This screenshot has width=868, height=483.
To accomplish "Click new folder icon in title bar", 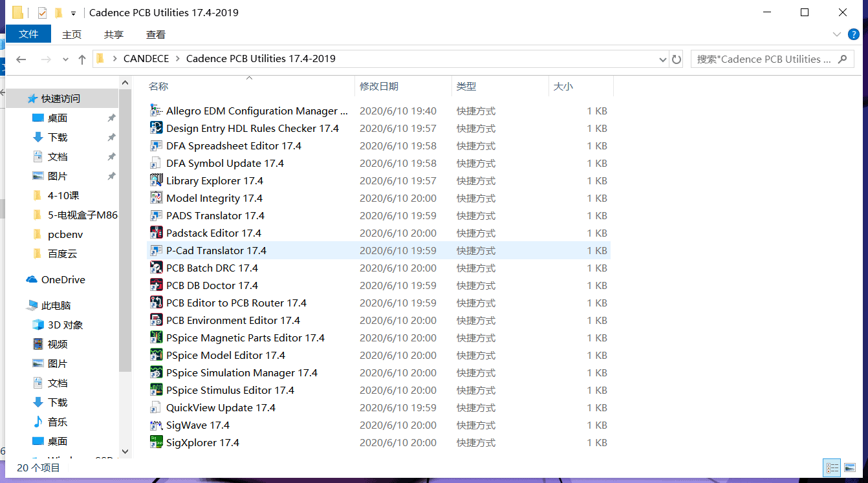I will point(59,13).
